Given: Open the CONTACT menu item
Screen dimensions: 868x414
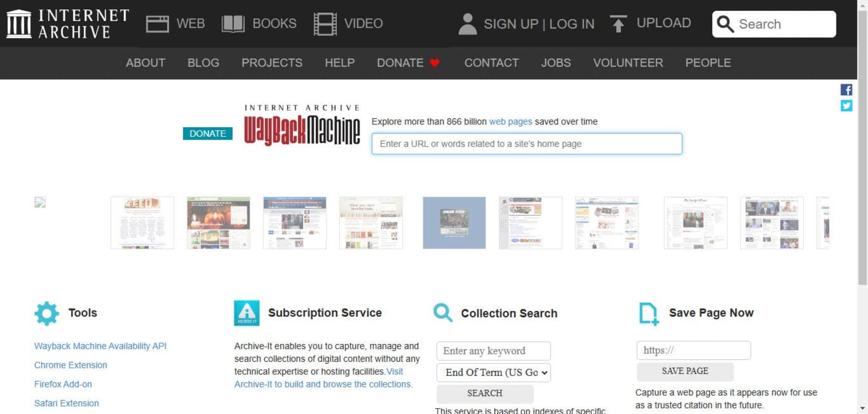Looking at the screenshot, I should (x=491, y=63).
